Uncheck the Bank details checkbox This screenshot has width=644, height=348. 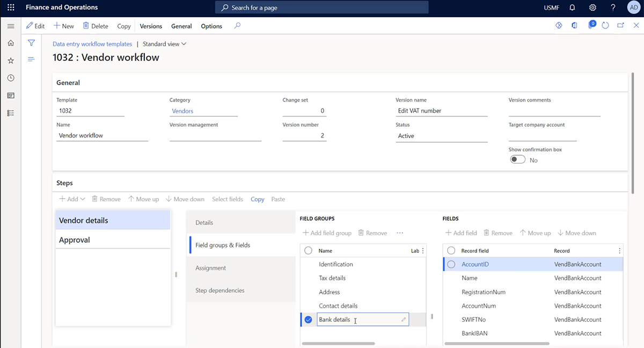click(x=308, y=319)
